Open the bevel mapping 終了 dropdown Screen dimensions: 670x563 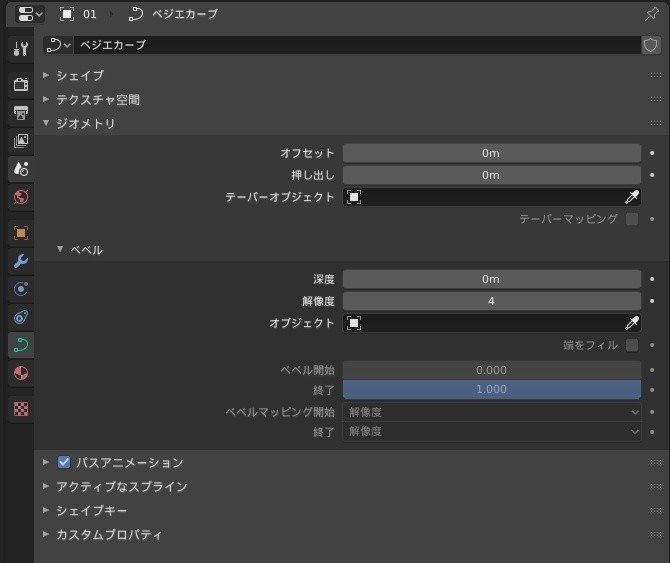(x=491, y=432)
